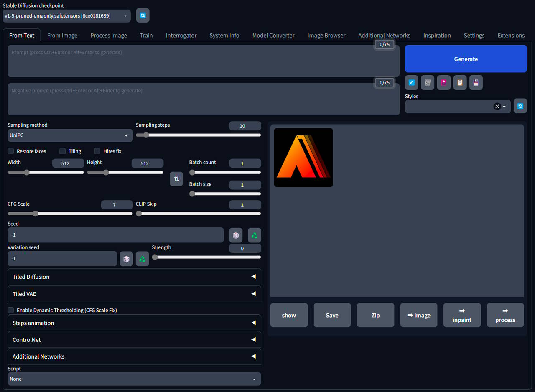
Task: Expand the ControlNet section
Action: coord(134,340)
